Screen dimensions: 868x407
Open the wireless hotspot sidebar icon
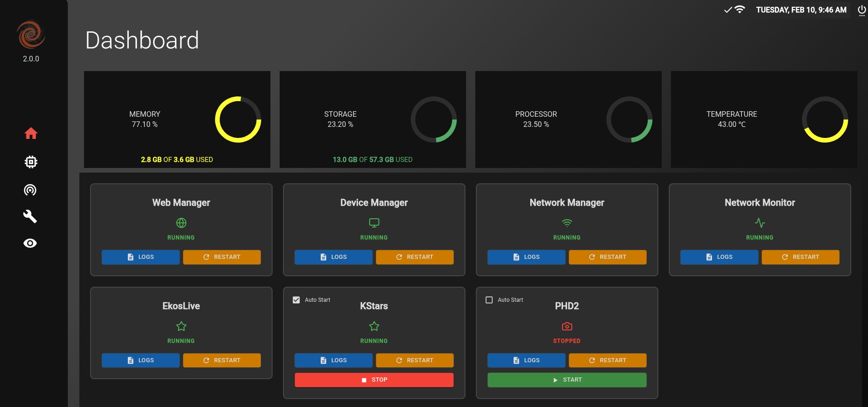tap(30, 190)
